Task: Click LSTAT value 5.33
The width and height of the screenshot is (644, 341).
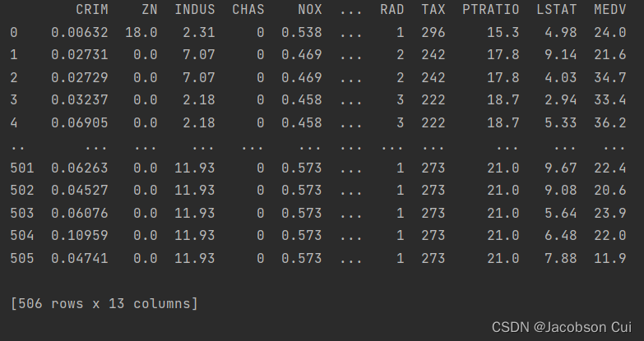Action: (x=560, y=122)
